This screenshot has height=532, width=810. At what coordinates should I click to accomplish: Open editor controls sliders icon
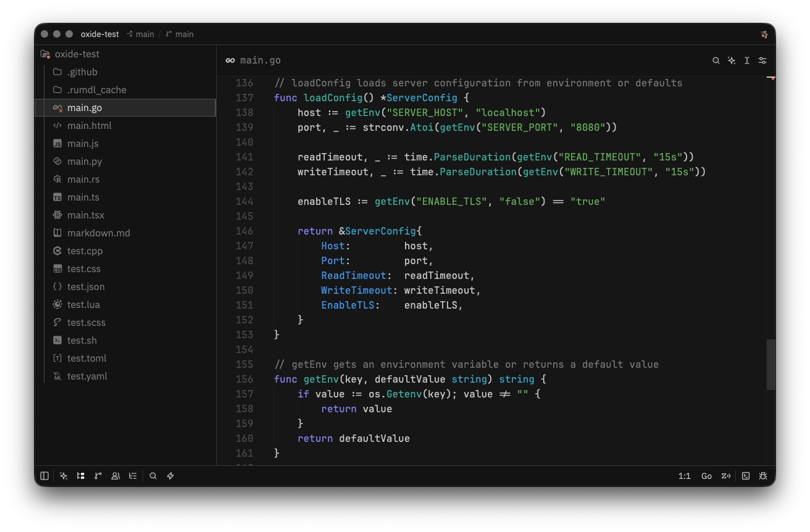point(762,60)
